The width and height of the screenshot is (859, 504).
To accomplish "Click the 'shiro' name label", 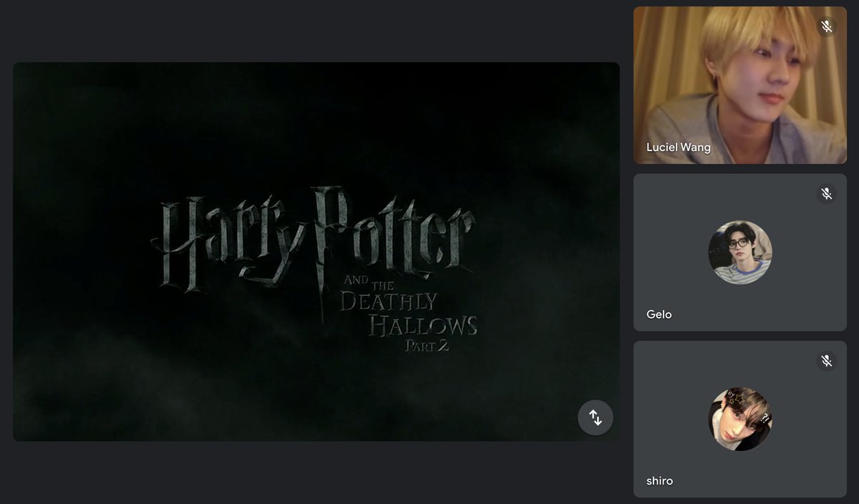I will pyautogui.click(x=659, y=481).
